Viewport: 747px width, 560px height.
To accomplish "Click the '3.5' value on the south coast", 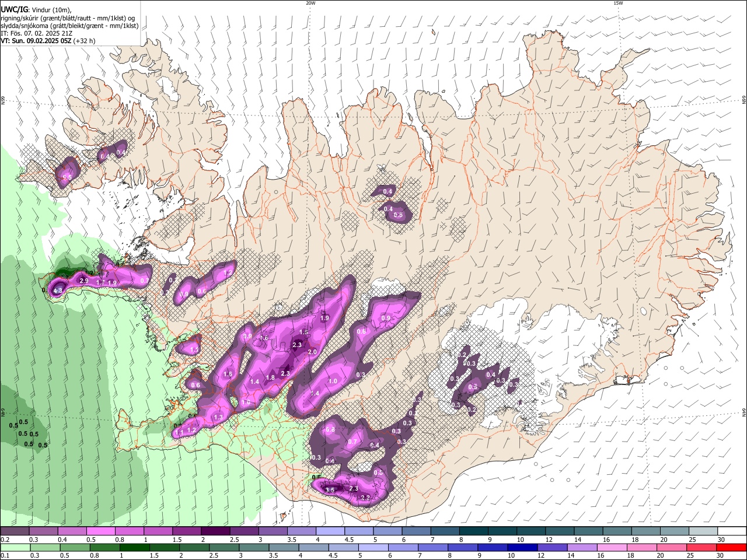I will pyautogui.click(x=330, y=490).
